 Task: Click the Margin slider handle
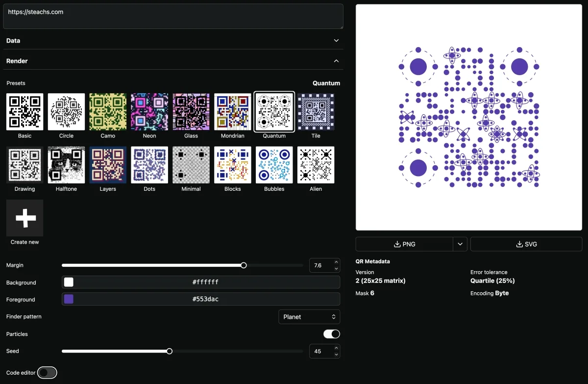(244, 265)
